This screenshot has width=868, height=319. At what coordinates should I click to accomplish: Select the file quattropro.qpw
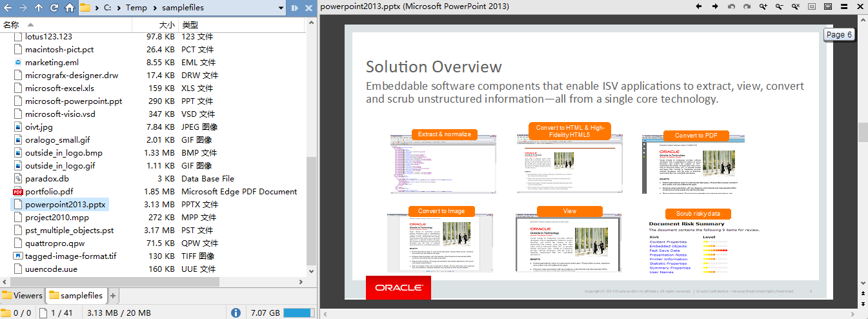(55, 243)
